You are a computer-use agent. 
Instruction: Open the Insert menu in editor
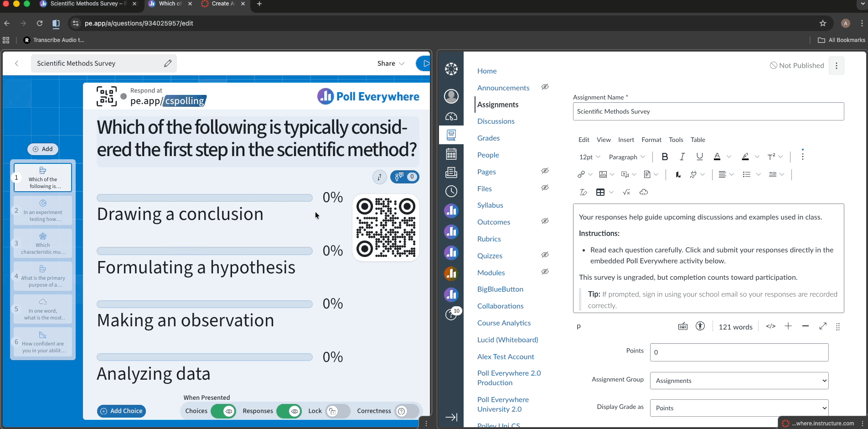[626, 140]
